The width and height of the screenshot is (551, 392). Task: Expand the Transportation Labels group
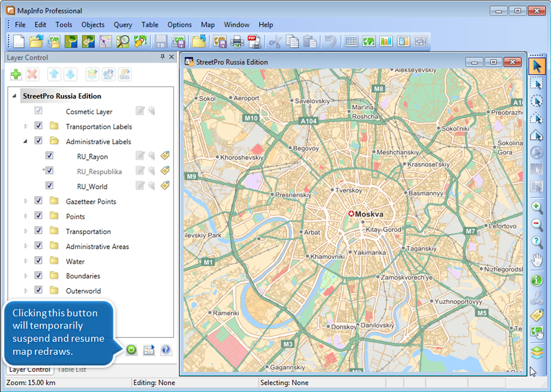[25, 126]
